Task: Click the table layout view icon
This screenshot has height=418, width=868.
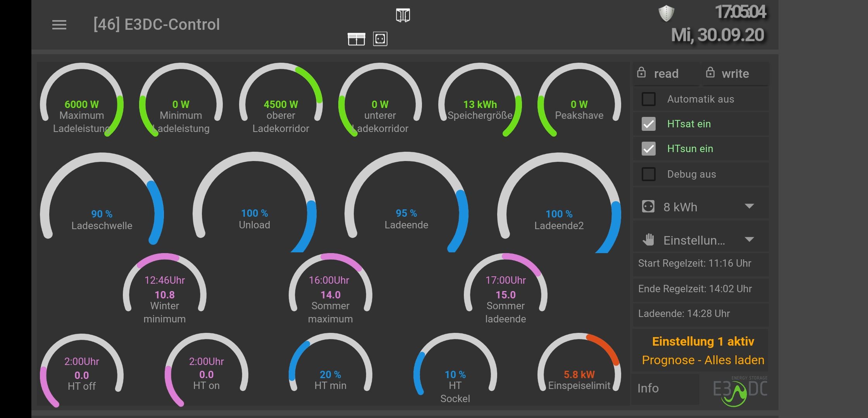Action: 356,39
